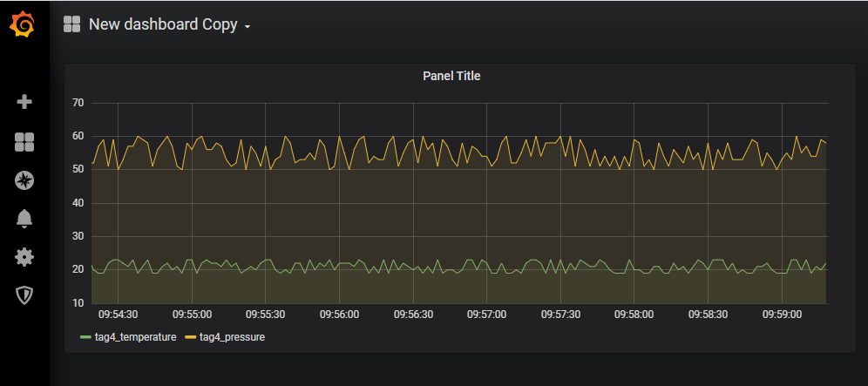
Task: Toggle the tag4_pressure legend series
Action: [232, 336]
